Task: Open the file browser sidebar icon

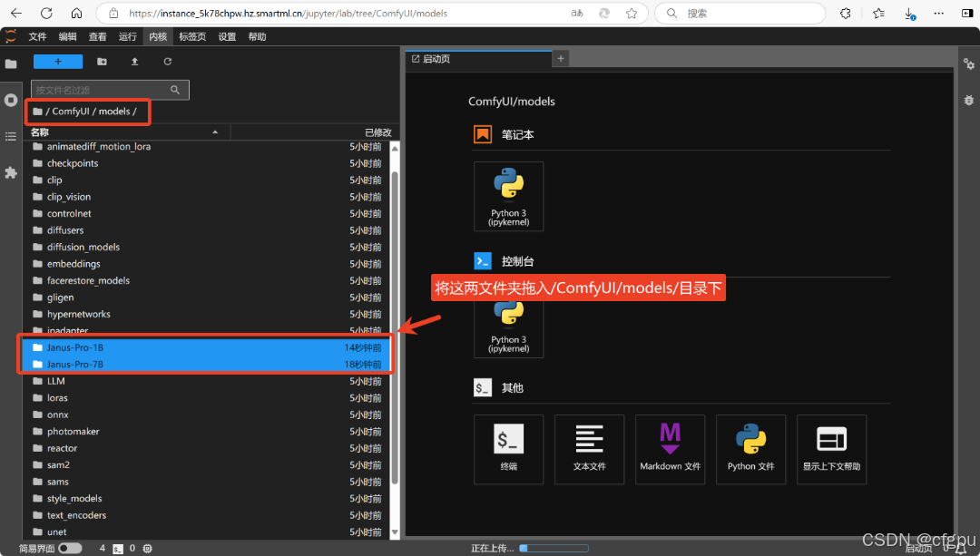Action: (x=11, y=63)
